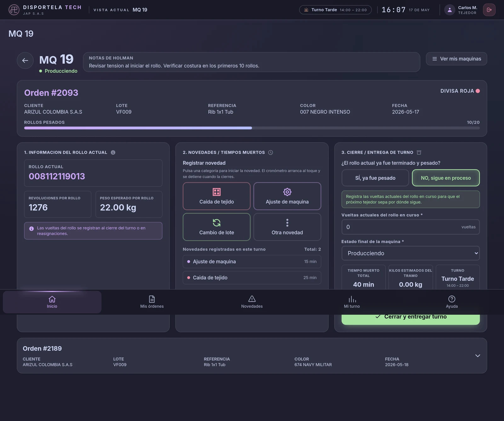Viewport: 504px width, 421px height.
Task: Click the '0.00 kg' kilos estimados value
Action: point(410,284)
